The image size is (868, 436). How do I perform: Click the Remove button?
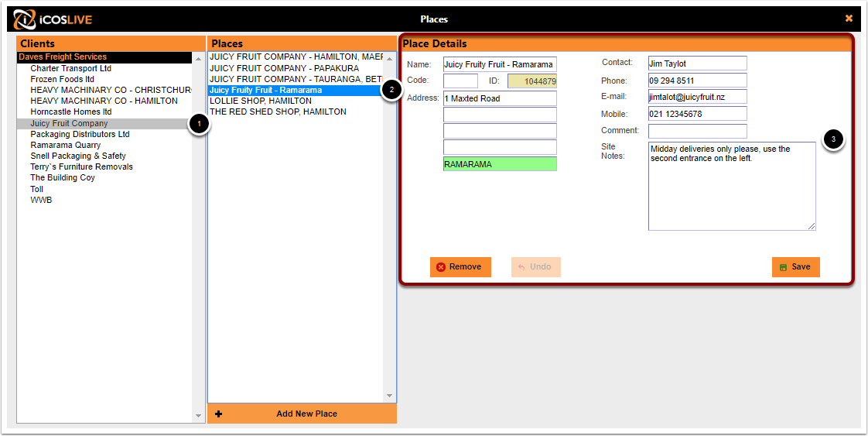point(460,267)
